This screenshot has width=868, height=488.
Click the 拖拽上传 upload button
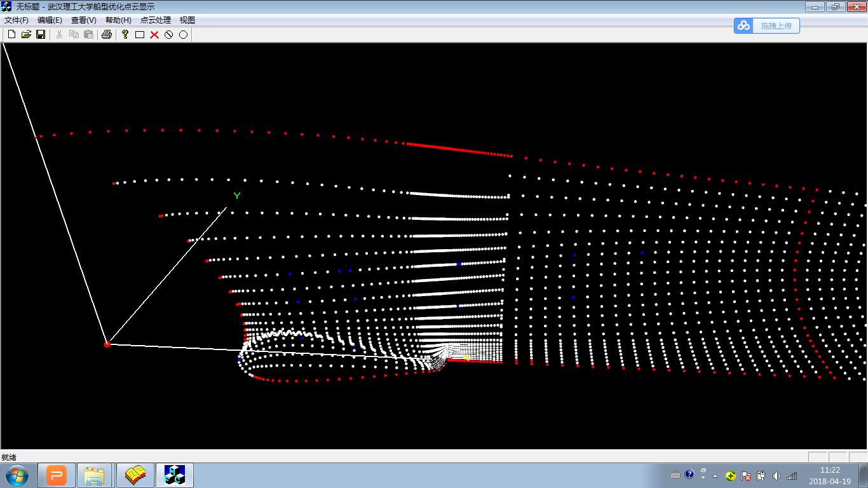(767, 25)
